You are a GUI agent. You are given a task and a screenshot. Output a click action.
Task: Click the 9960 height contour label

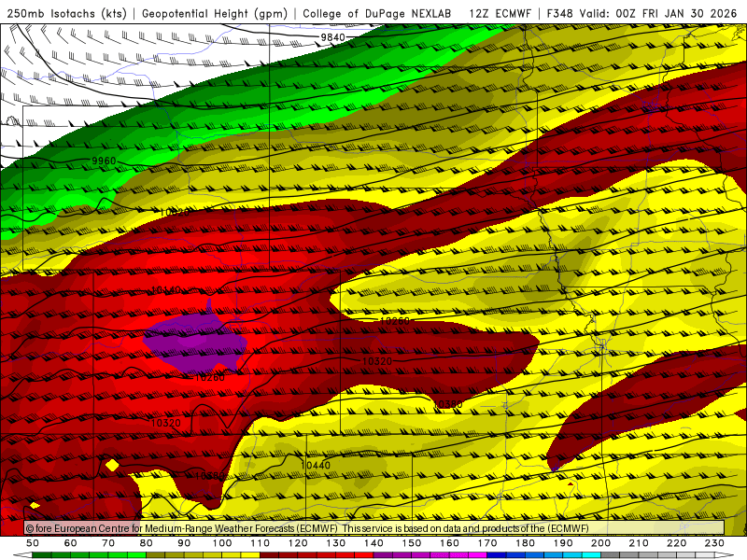[x=104, y=161]
